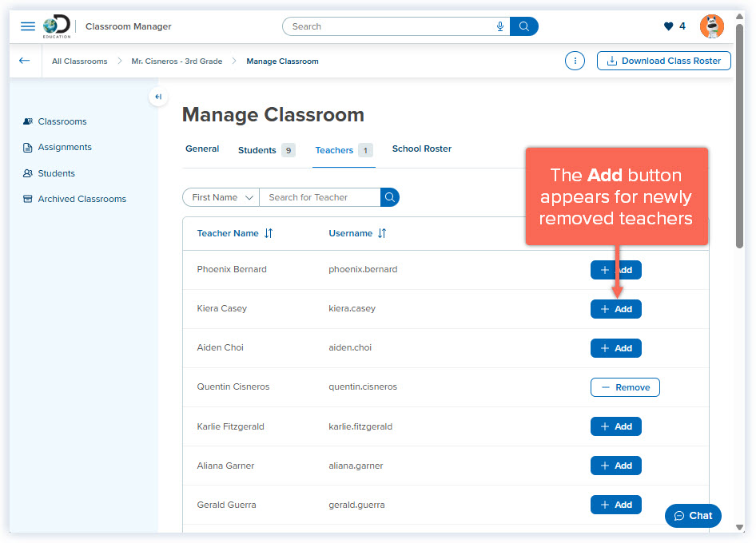Sort the table by Username
The height and width of the screenshot is (543, 756).
pyautogui.click(x=357, y=232)
